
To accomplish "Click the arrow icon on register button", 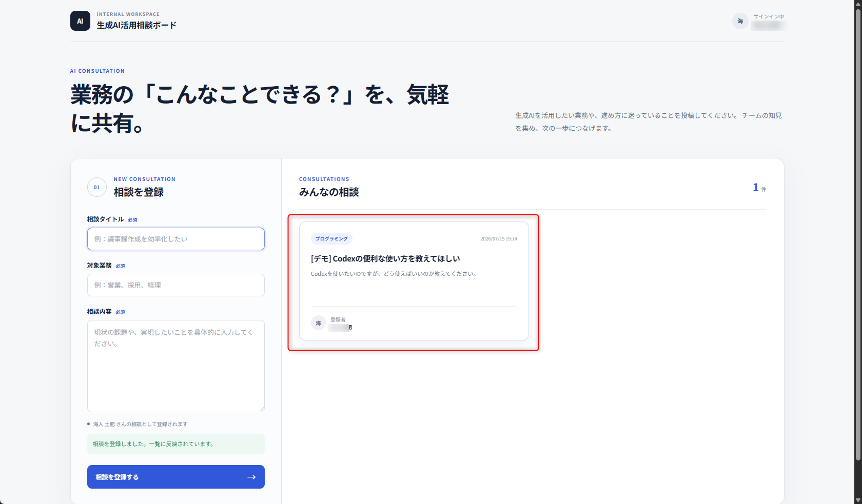I will pyautogui.click(x=251, y=477).
